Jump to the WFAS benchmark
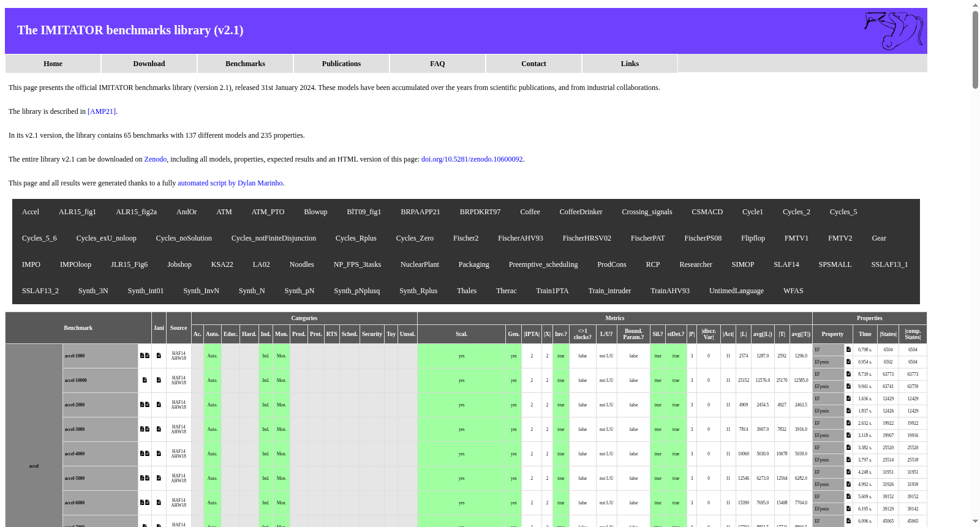Image resolution: width=980 pixels, height=527 pixels. pos(793,291)
